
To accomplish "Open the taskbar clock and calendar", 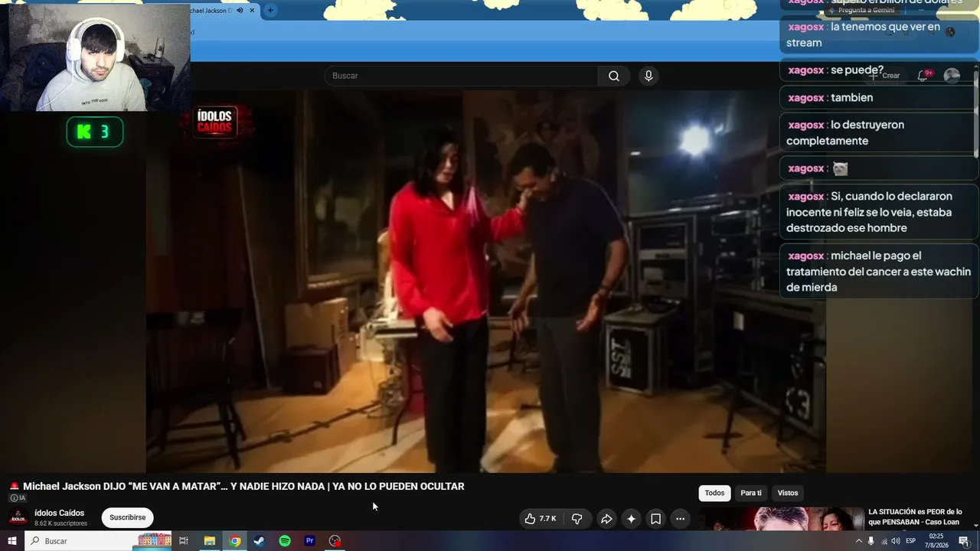I will [x=936, y=541].
